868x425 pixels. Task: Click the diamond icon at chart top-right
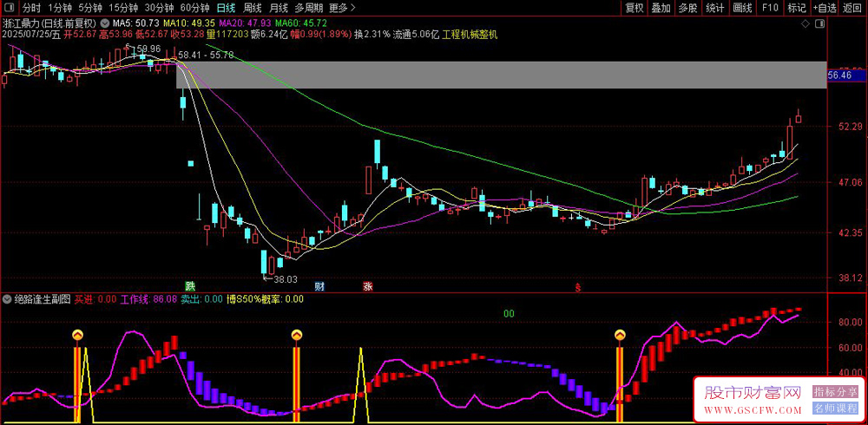click(x=806, y=23)
